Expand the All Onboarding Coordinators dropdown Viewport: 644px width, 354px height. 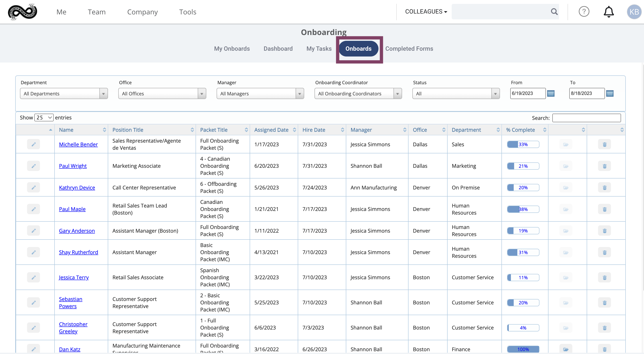coord(358,94)
